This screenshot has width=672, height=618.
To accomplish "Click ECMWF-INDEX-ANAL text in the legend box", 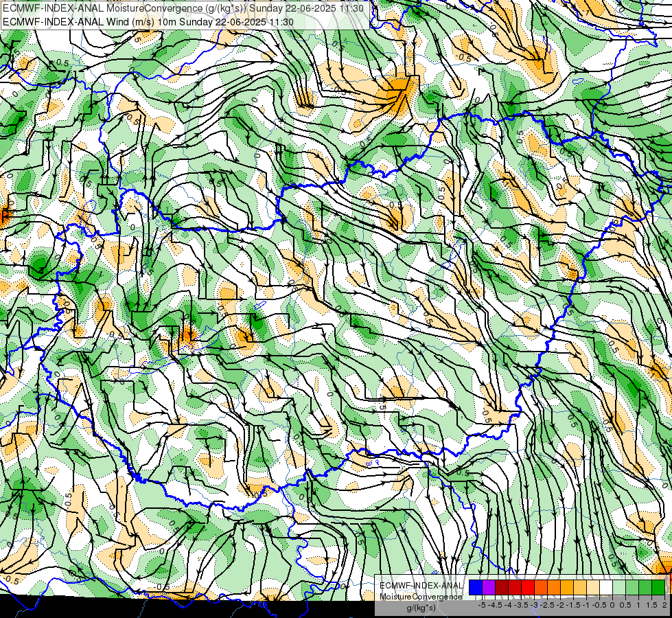I will 421,586.
